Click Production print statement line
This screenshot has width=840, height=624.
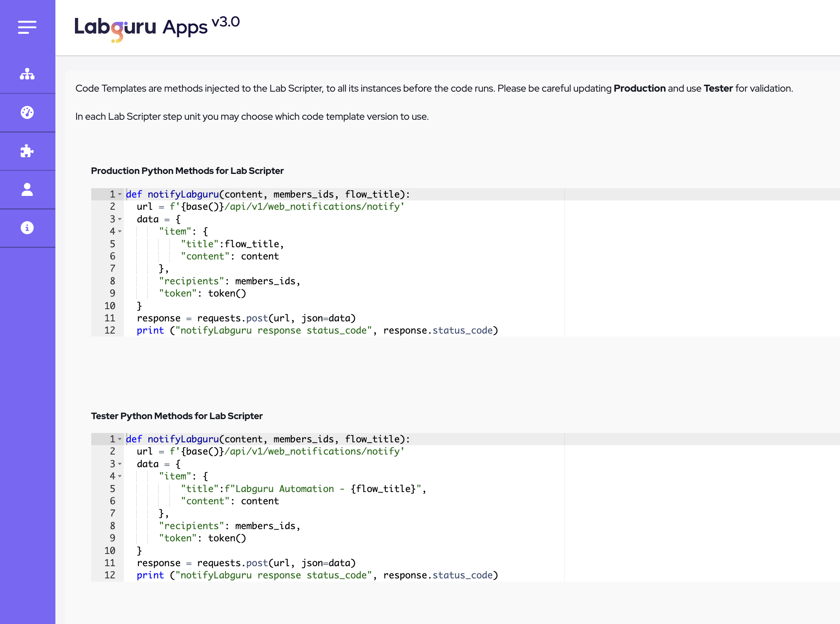point(317,330)
